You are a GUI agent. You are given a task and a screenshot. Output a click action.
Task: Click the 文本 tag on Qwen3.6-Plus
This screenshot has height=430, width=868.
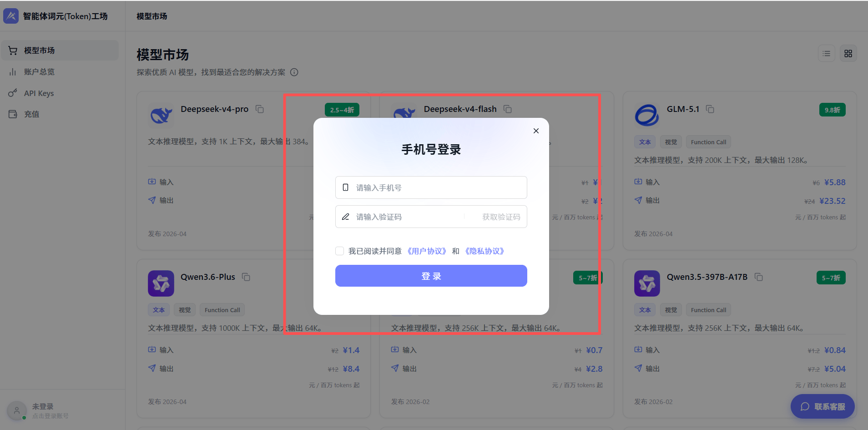pos(159,310)
